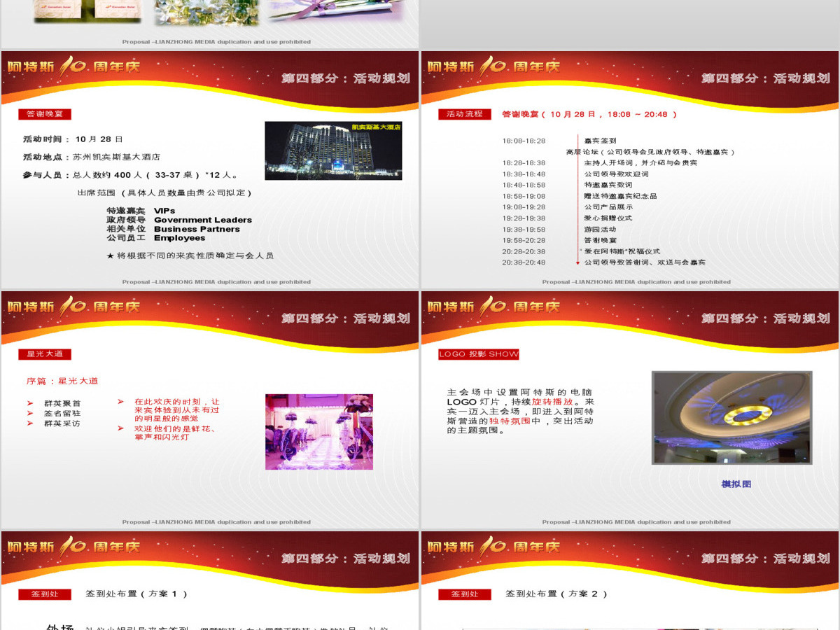The height and width of the screenshot is (630, 840).
Task: Select the 18:08-18:28 嘉宾签到 schedule row
Action: [x=559, y=141]
